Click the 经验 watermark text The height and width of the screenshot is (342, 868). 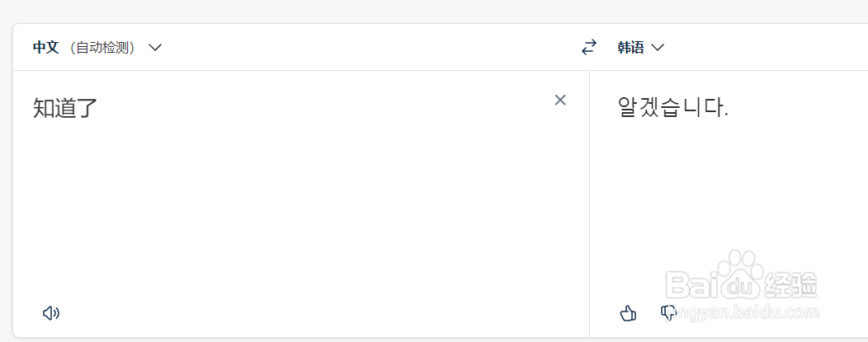(790, 284)
